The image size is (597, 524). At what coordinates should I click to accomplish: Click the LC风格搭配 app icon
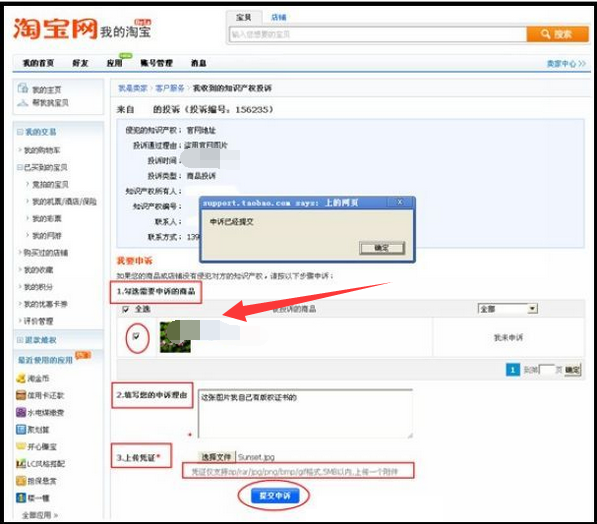click(x=21, y=464)
